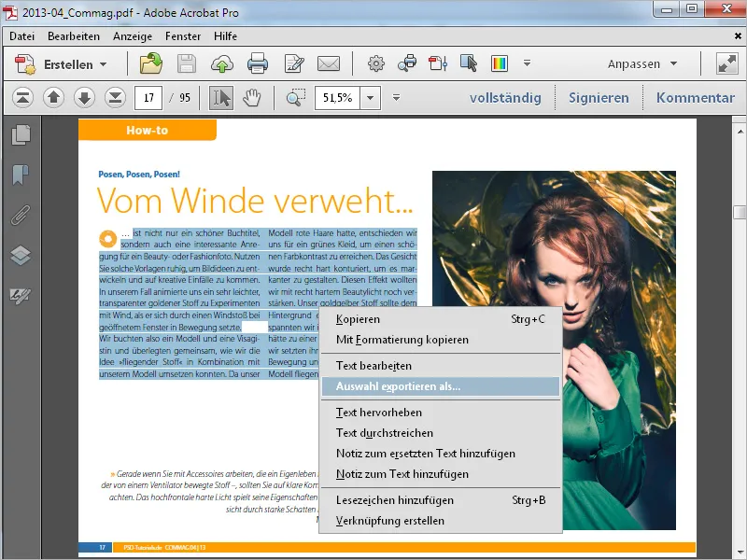Click the redhead model photo
The height and width of the screenshot is (560, 747).
pos(554,350)
